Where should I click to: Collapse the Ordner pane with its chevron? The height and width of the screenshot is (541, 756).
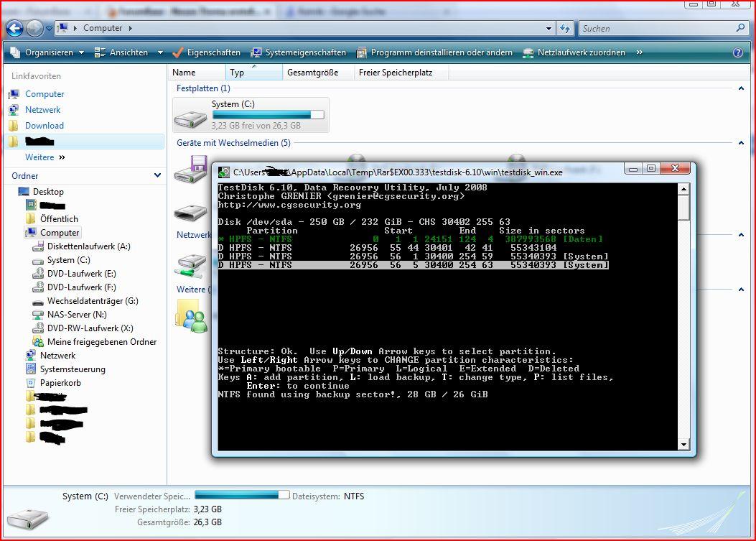pos(157,175)
